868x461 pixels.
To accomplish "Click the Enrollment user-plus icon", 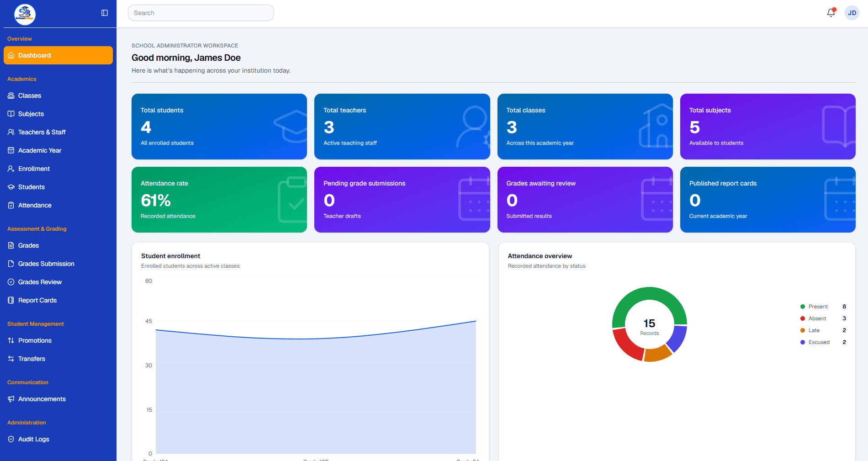I will click(x=11, y=169).
